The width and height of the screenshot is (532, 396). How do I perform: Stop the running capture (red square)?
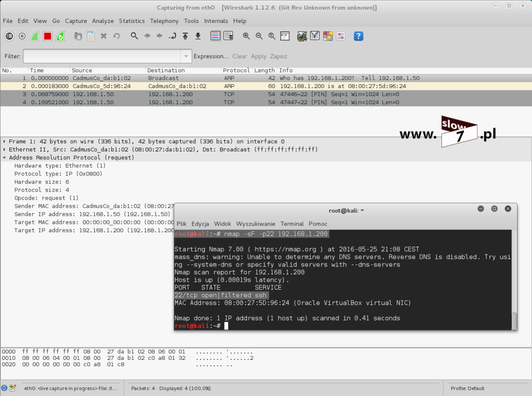click(x=48, y=36)
